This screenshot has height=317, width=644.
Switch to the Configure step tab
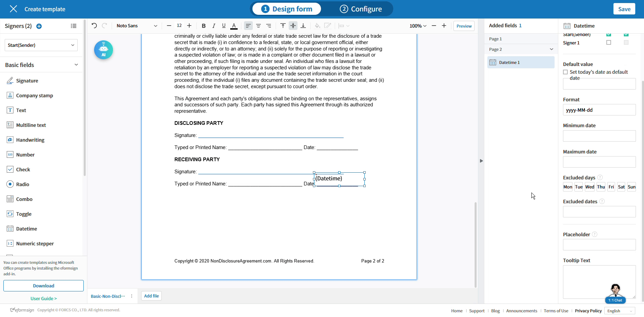pyautogui.click(x=361, y=9)
